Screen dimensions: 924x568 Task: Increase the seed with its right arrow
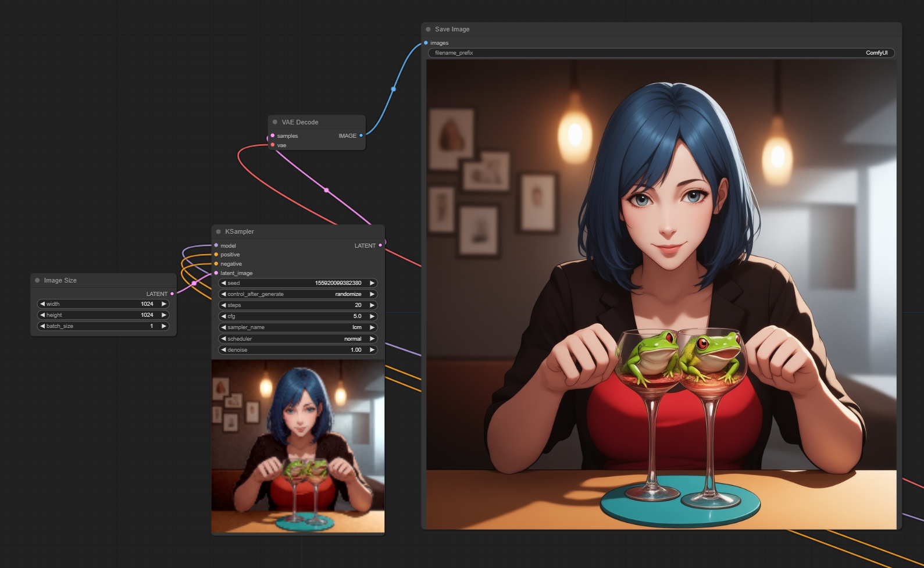pos(372,283)
